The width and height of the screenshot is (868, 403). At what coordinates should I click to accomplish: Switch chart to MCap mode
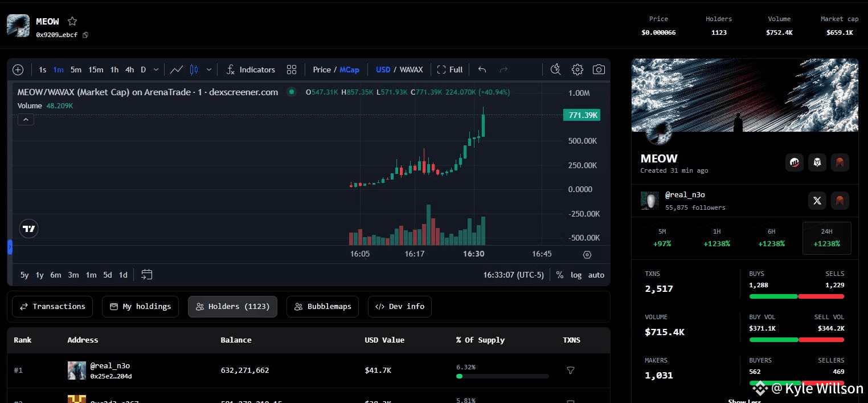pos(350,70)
